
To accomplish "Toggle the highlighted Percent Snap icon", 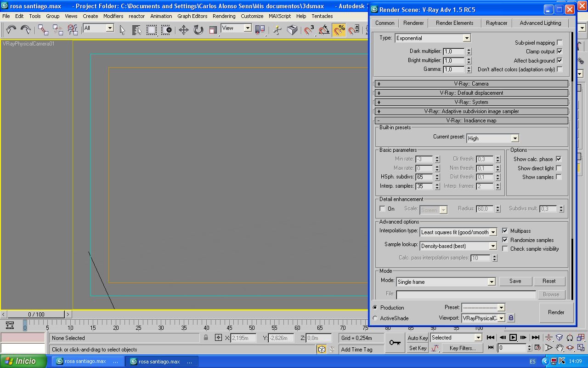I will [339, 30].
